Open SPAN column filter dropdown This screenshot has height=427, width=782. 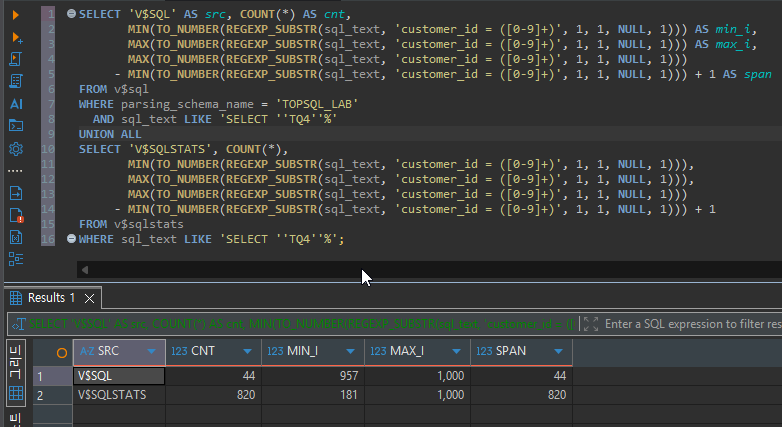coord(559,352)
